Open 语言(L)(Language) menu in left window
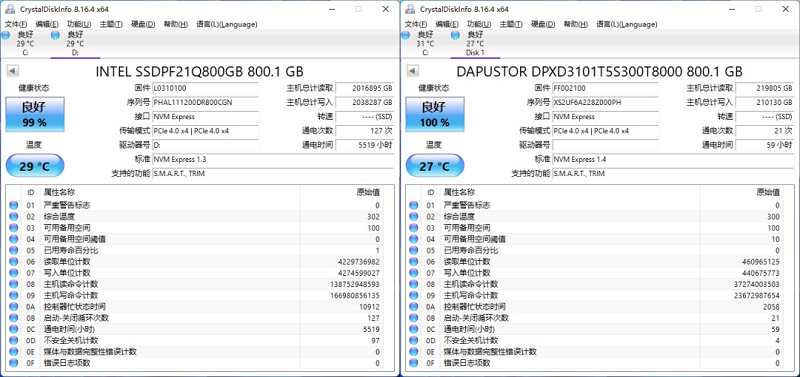Viewport: 800px width, 377px height. (x=227, y=24)
